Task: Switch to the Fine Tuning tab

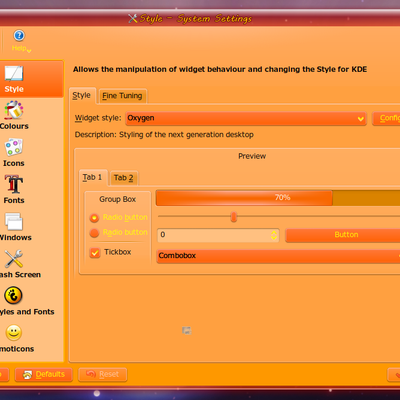Action: (x=122, y=96)
